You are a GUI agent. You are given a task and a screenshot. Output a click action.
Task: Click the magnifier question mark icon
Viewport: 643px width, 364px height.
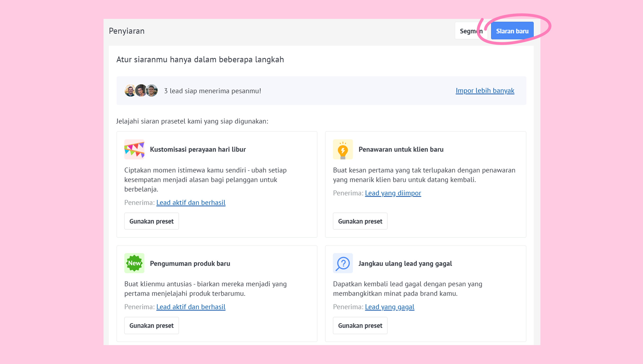(343, 263)
